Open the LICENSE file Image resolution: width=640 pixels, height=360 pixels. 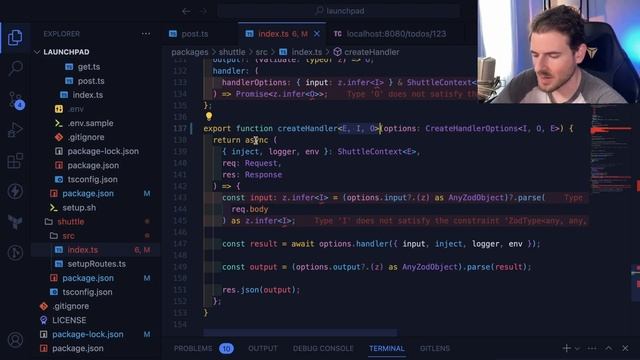click(69, 320)
